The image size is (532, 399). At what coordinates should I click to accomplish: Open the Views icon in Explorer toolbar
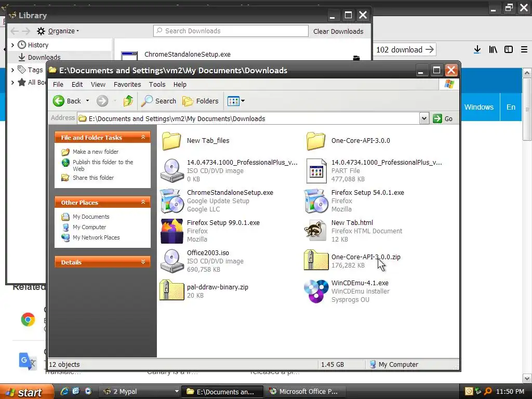coord(233,101)
